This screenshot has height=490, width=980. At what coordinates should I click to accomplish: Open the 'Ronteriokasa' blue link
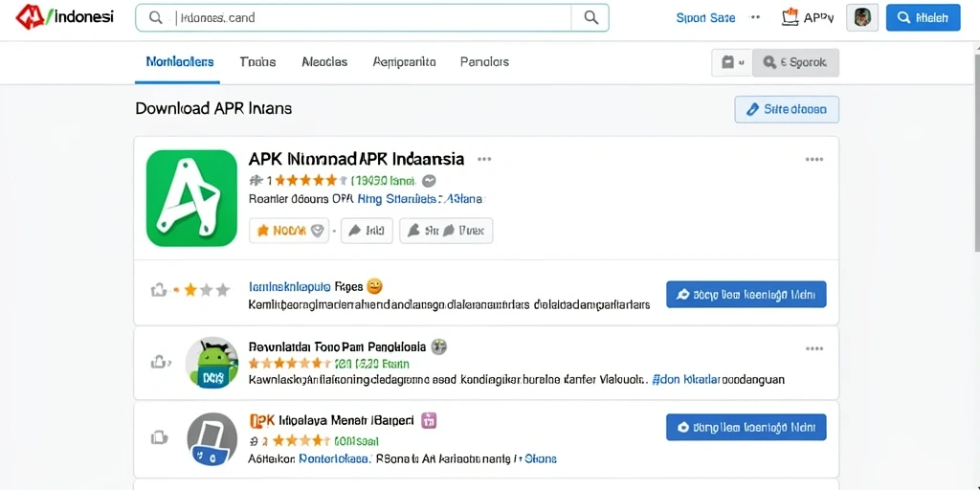[334, 458]
